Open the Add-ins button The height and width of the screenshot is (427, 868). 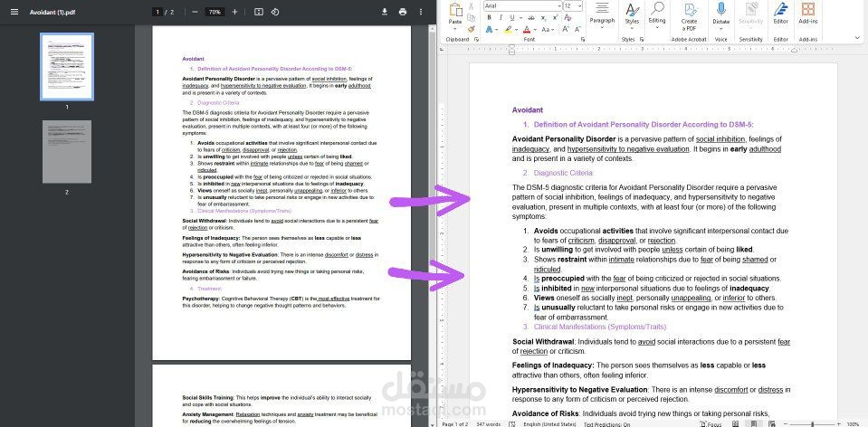click(x=808, y=14)
